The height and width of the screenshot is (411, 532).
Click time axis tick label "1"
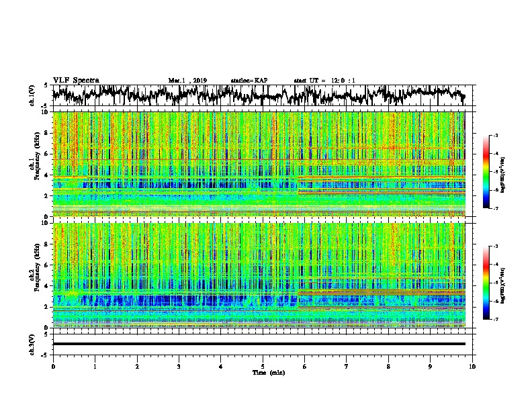(95, 367)
